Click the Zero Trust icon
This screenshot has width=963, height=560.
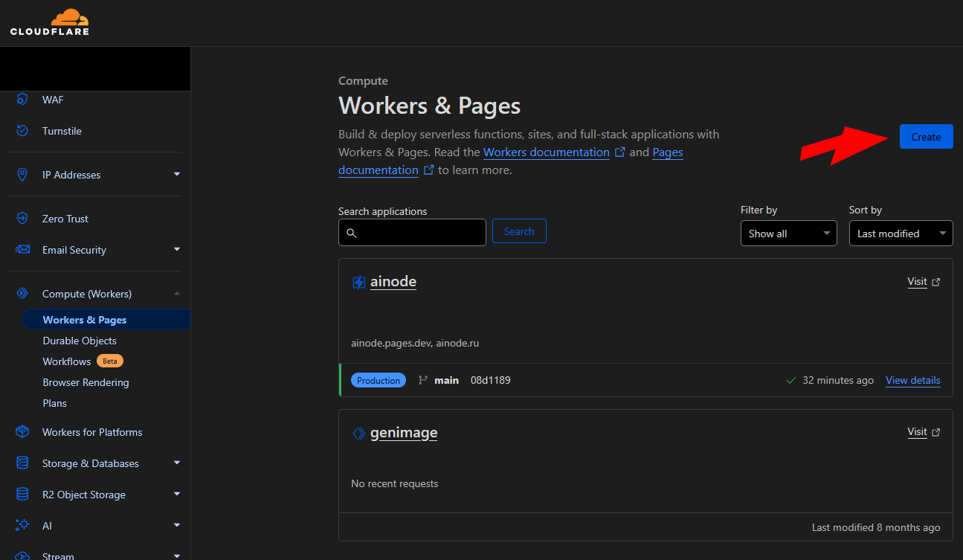pos(22,219)
